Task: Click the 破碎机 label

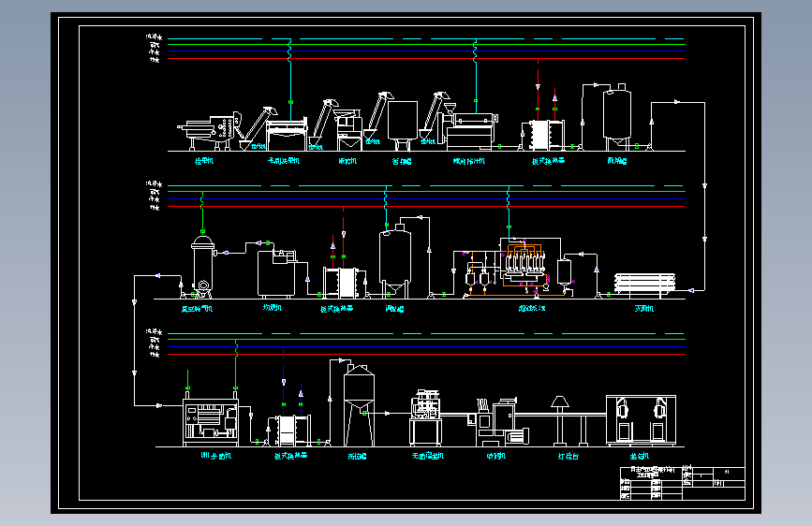Action: pyautogui.click(x=347, y=161)
